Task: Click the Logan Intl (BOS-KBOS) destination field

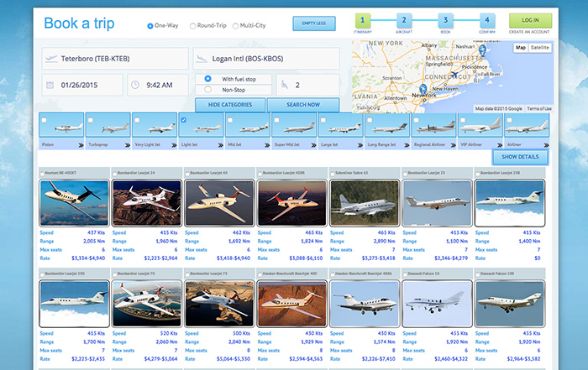Action: (x=266, y=59)
